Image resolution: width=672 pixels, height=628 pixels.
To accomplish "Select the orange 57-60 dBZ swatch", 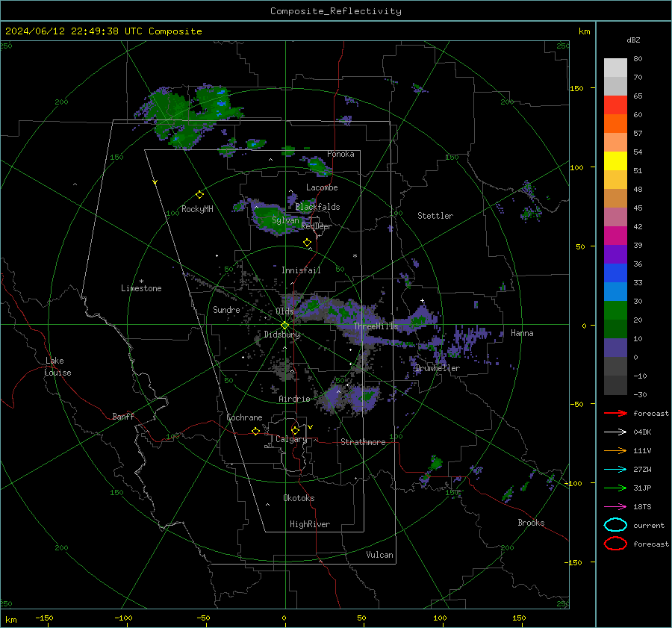I will click(x=615, y=124).
